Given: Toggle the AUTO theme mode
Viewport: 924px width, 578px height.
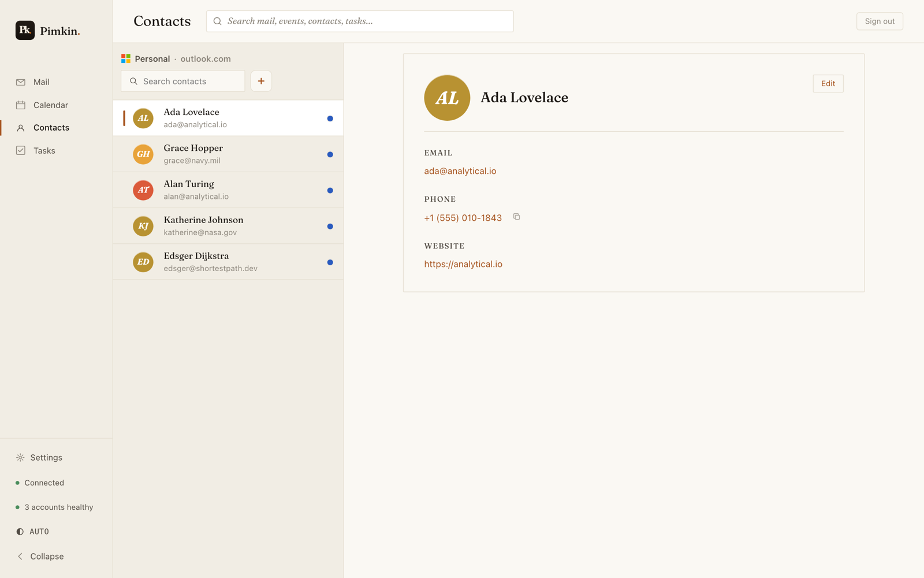Looking at the screenshot, I should [33, 531].
